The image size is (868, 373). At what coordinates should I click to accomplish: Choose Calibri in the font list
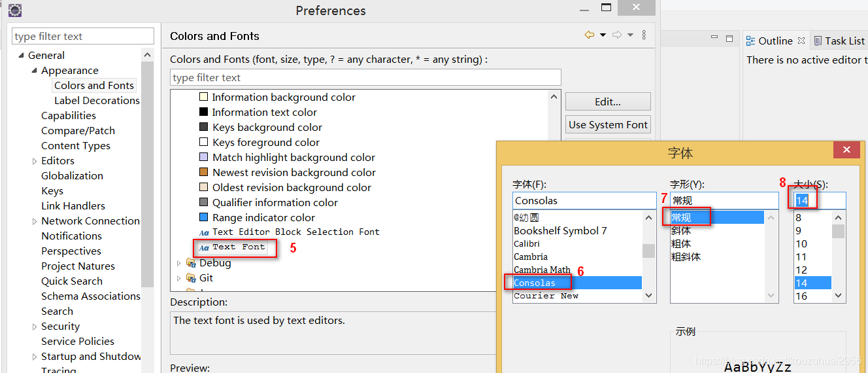[527, 243]
